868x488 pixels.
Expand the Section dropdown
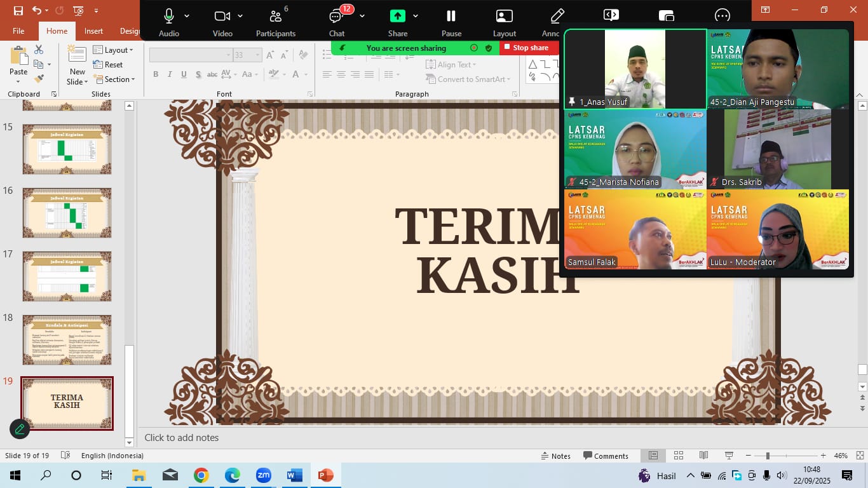(115, 79)
